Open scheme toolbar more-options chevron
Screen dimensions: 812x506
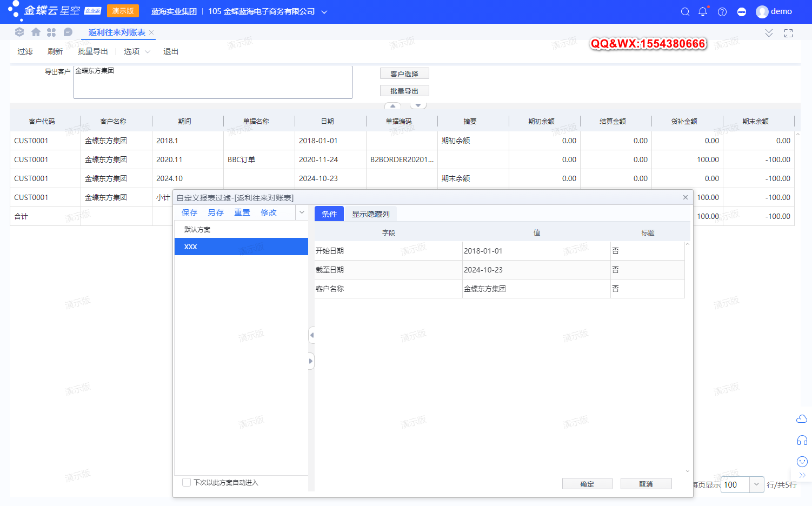coord(302,212)
